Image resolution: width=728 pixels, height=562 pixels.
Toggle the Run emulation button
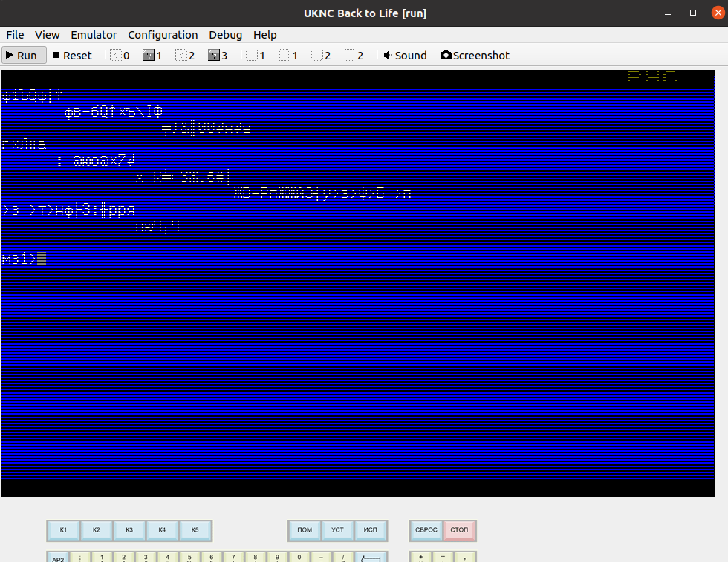tap(22, 56)
